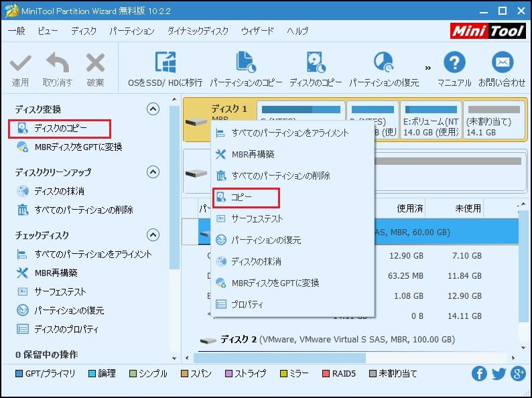Choose ディスクの抹消 in context menu
The width and height of the screenshot is (532, 398).
point(293,261)
